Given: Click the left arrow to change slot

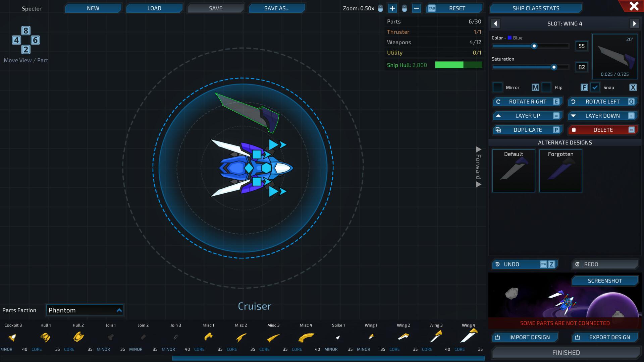Looking at the screenshot, I should (x=495, y=23).
